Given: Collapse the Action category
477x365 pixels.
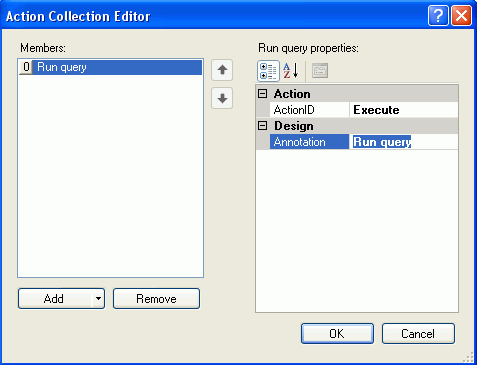Looking at the screenshot, I should point(263,94).
